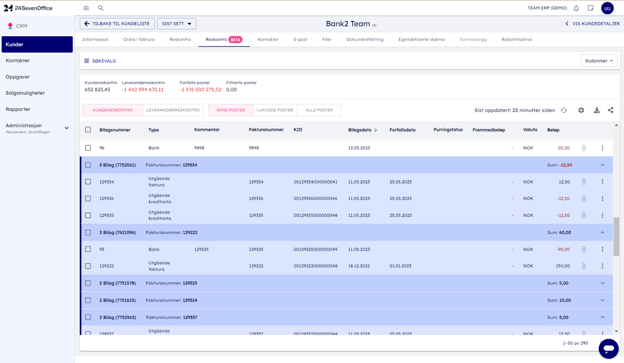Screen dimensions: 624x363
Task: Select the Lukkede poster filter button
Action: (x=275, y=110)
